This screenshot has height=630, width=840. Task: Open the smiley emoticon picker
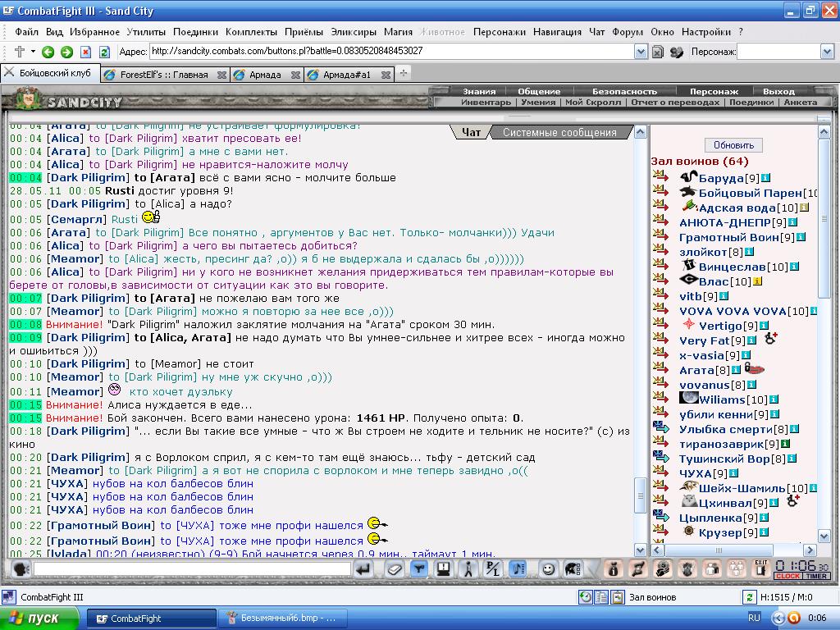tap(547, 569)
